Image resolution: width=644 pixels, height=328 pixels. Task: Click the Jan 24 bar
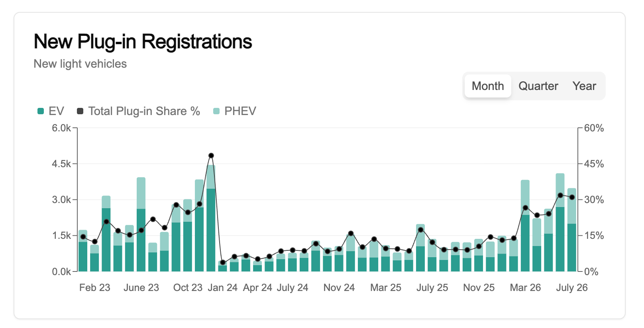(223, 266)
